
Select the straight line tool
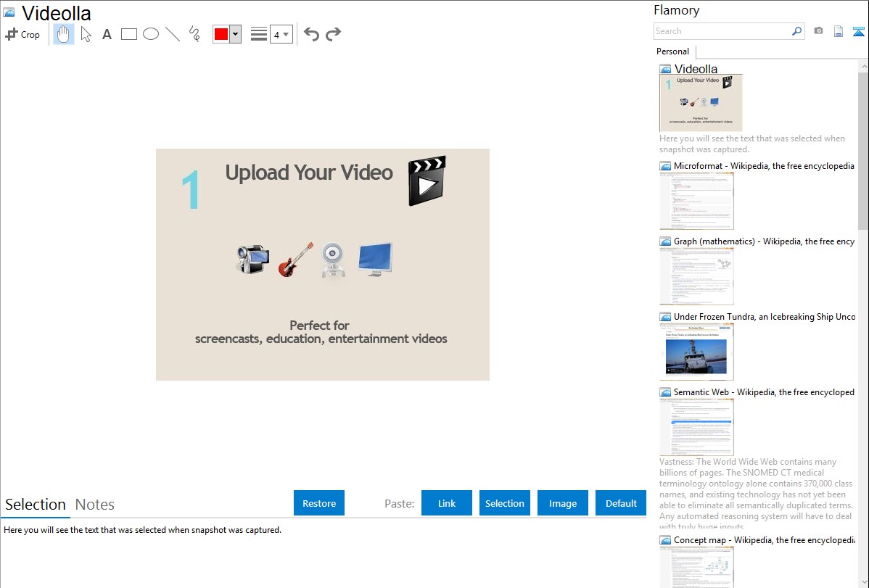pos(173,34)
